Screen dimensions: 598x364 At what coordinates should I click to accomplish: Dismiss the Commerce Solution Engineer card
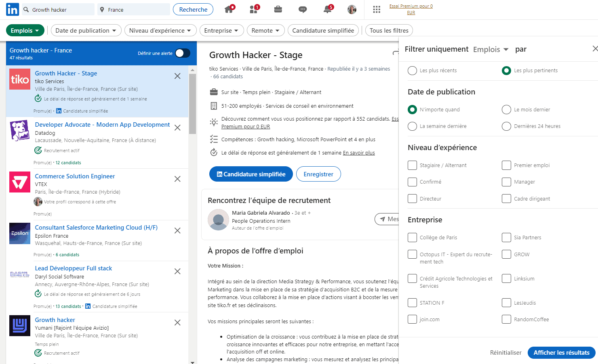click(x=177, y=179)
